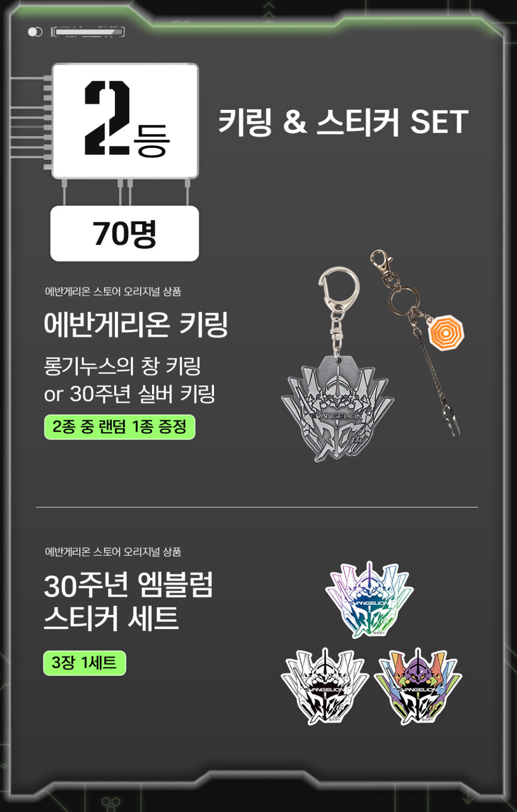This screenshot has width=517, height=812.
Task: Click 에반게리온 스토어 오리지널 상품 label above keyring
Action: 113,291
